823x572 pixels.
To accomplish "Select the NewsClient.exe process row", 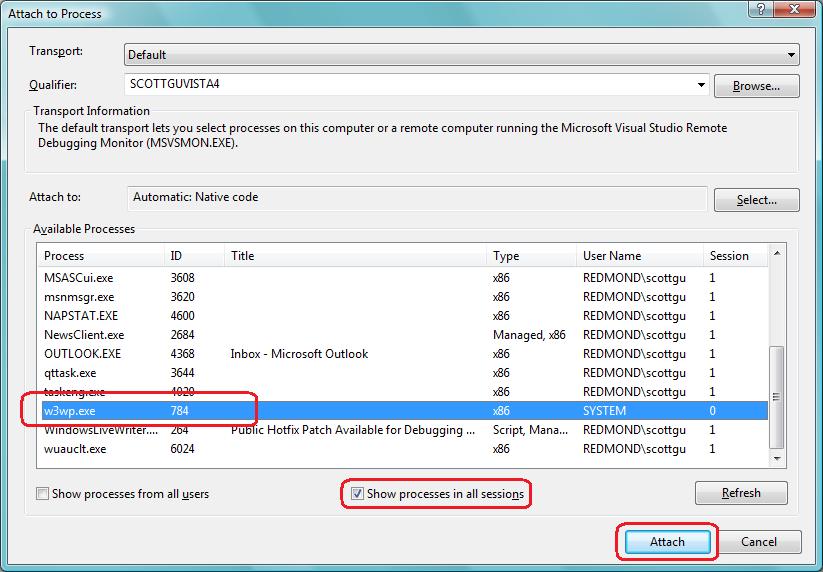I will (403, 335).
